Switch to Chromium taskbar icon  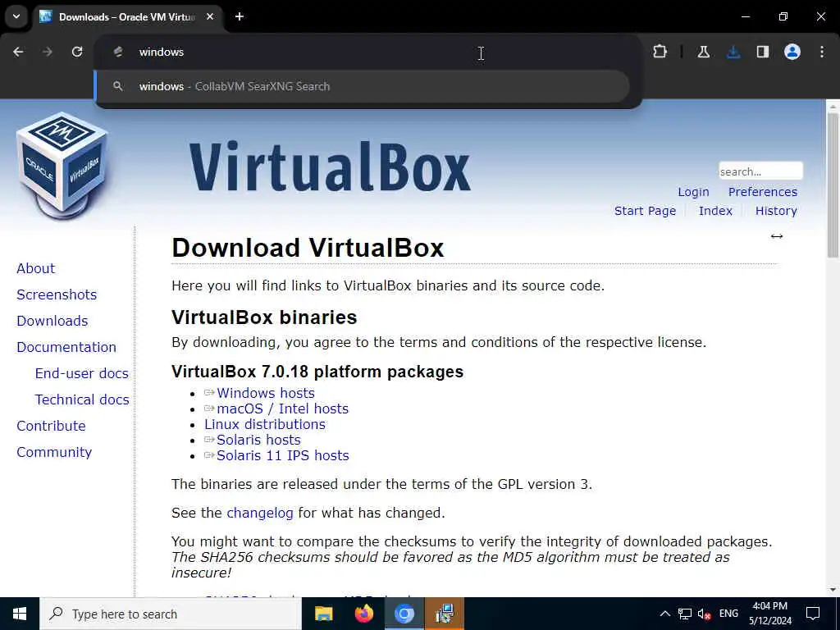point(404,614)
